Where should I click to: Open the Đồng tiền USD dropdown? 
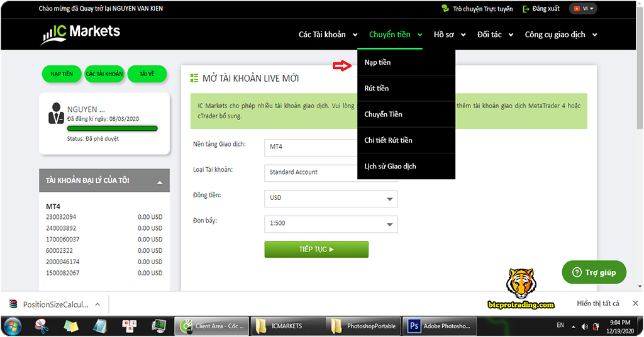pyautogui.click(x=331, y=199)
